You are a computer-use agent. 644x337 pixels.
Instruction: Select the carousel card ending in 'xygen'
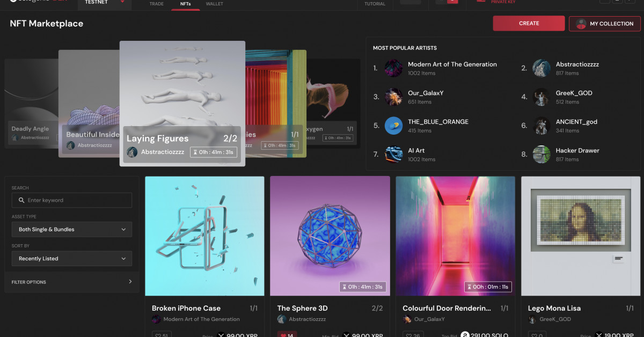coord(333,104)
